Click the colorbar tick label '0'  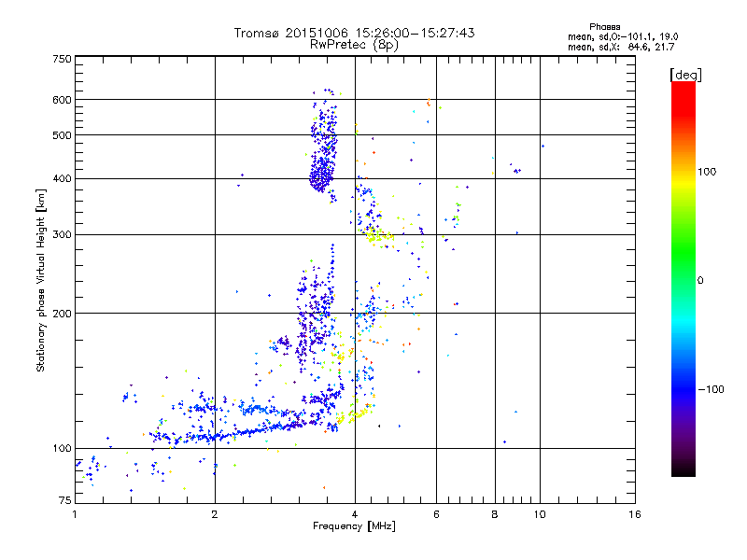pos(699,280)
